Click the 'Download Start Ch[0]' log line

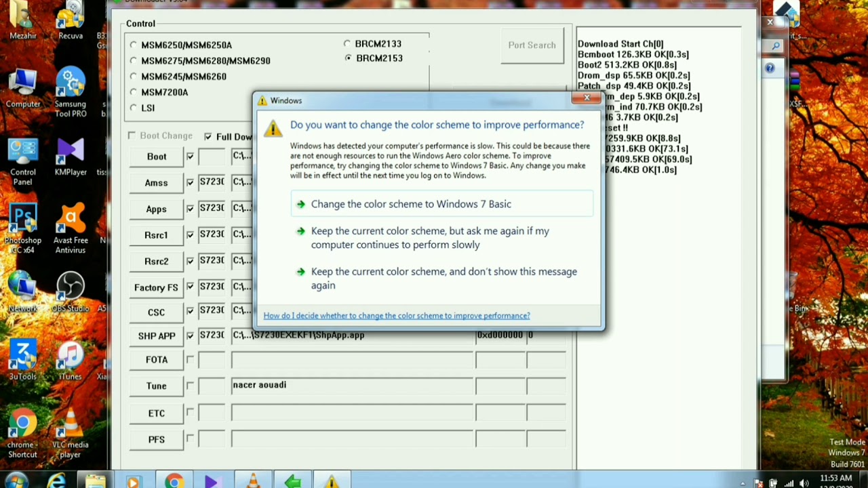620,44
